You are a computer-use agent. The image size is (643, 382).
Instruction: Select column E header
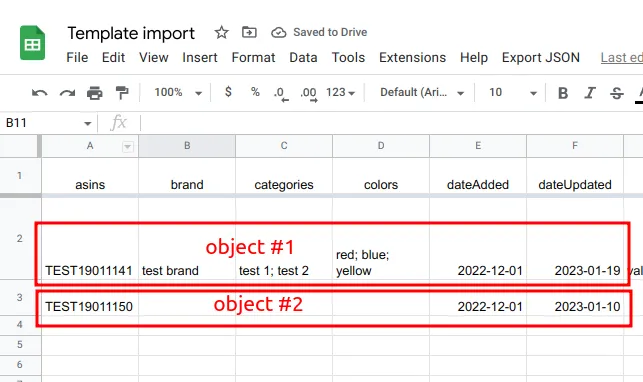pos(478,146)
